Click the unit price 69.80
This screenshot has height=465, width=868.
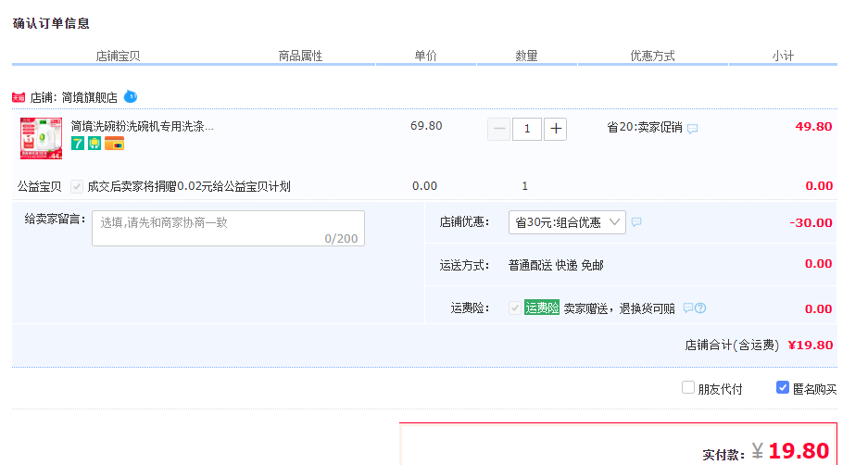[x=426, y=126]
